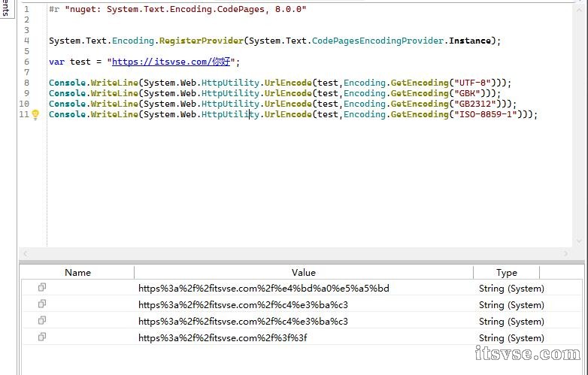
Task: Click the Value column header
Action: [304, 272]
